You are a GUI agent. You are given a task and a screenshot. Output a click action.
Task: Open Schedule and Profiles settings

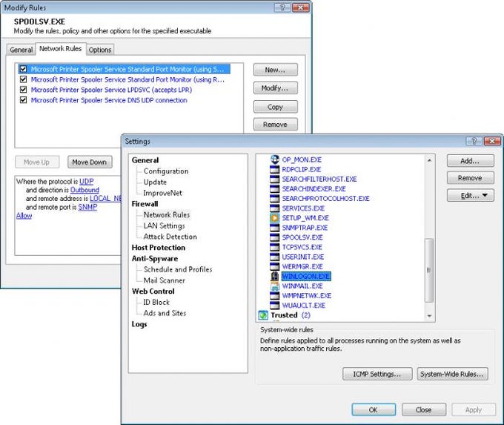(178, 269)
